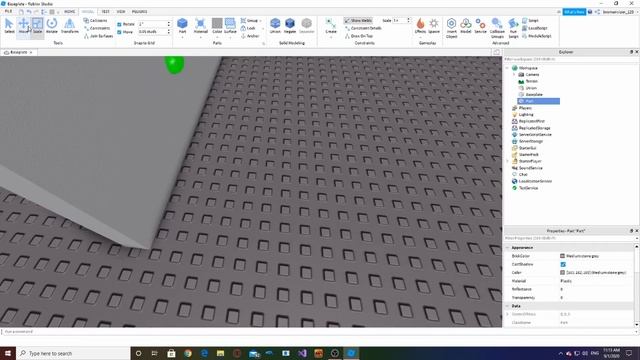The image size is (640, 360).
Task: Toggle Show Welds
Action: pos(358,20)
